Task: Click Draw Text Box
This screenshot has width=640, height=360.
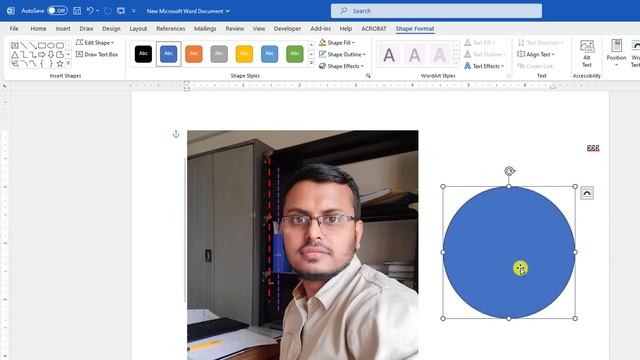Action: point(97,54)
